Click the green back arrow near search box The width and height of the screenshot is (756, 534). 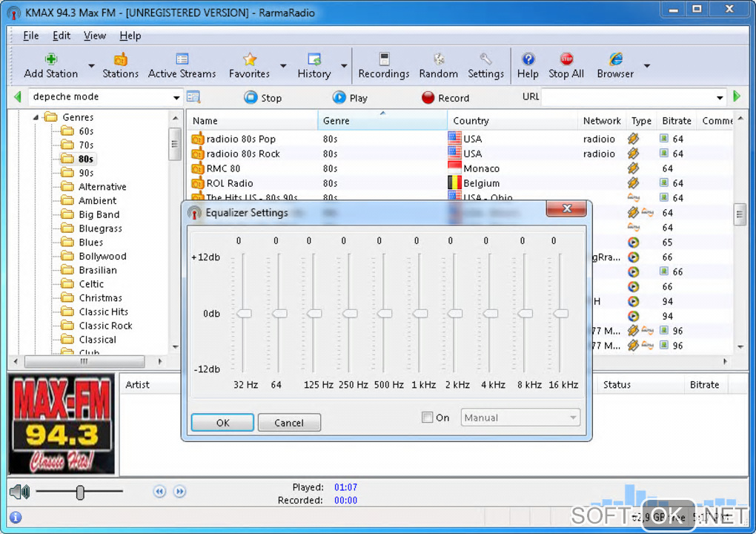pyautogui.click(x=17, y=97)
